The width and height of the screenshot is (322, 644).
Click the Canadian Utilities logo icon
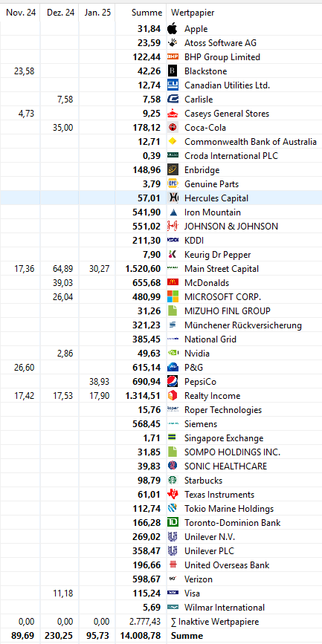click(173, 85)
